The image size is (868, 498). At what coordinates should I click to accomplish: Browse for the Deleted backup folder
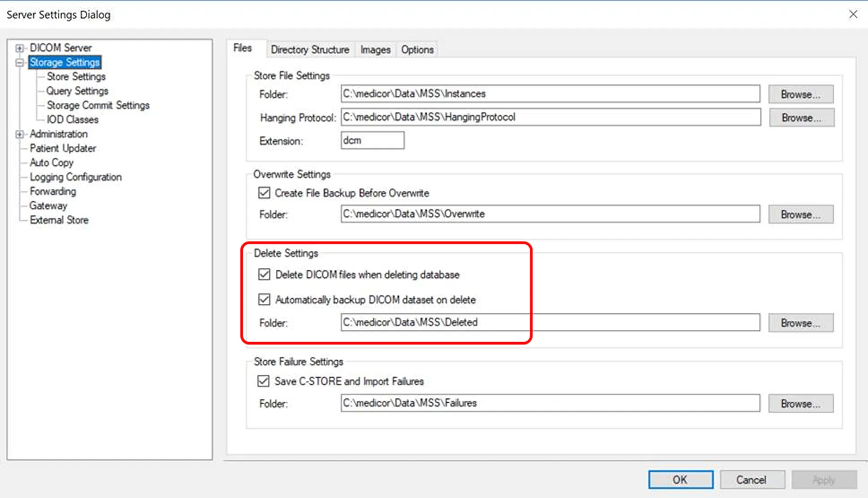[801, 323]
